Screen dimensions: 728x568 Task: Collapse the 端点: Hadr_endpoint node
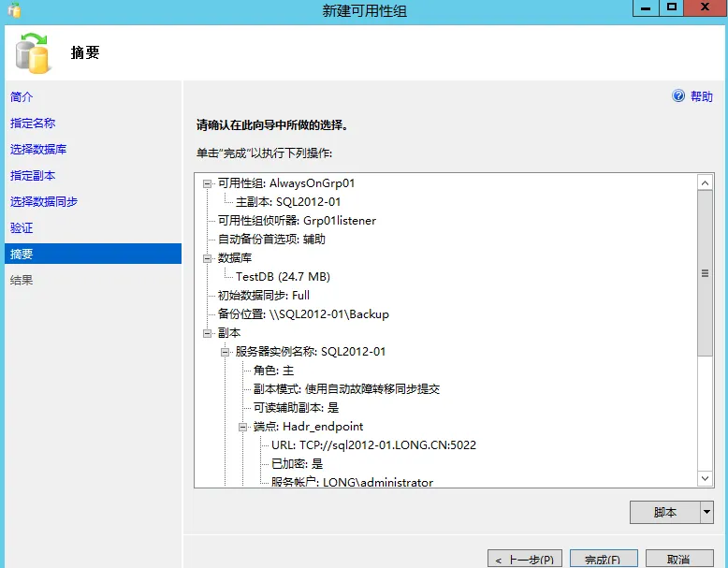click(242, 427)
